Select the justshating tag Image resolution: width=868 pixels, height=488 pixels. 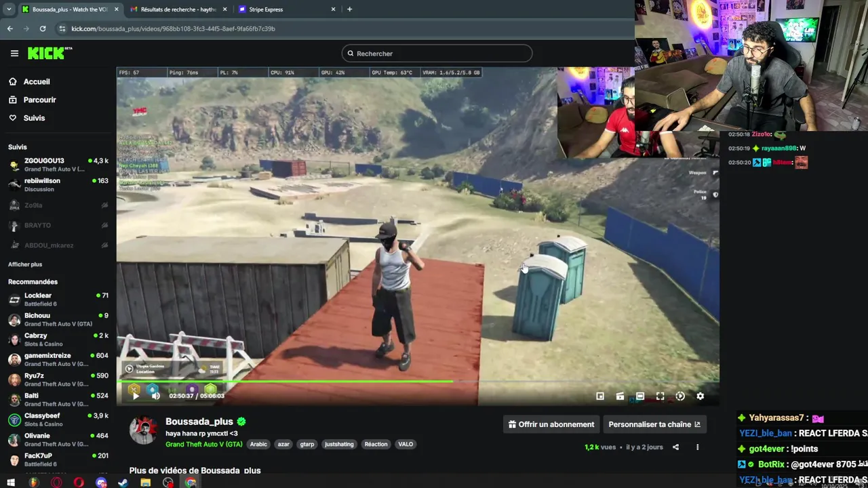click(339, 444)
